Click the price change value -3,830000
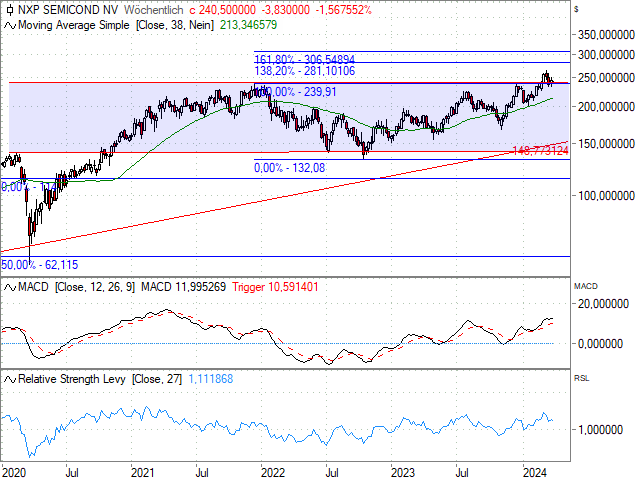The width and height of the screenshot is (640, 480). point(286,10)
